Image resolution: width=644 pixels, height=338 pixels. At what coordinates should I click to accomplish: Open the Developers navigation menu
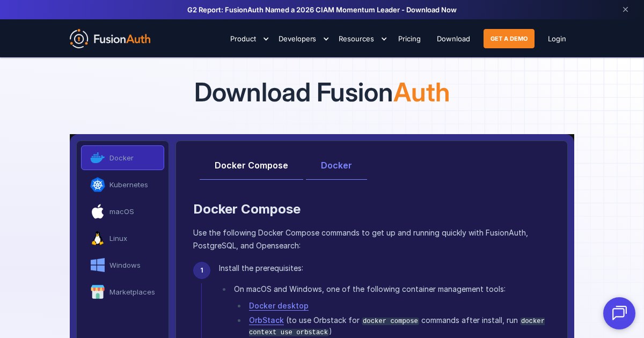(x=297, y=39)
